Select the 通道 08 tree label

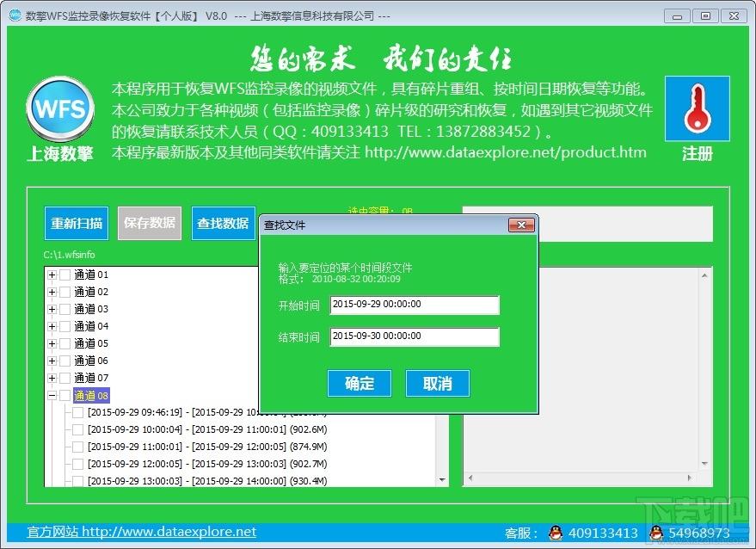[x=91, y=396]
